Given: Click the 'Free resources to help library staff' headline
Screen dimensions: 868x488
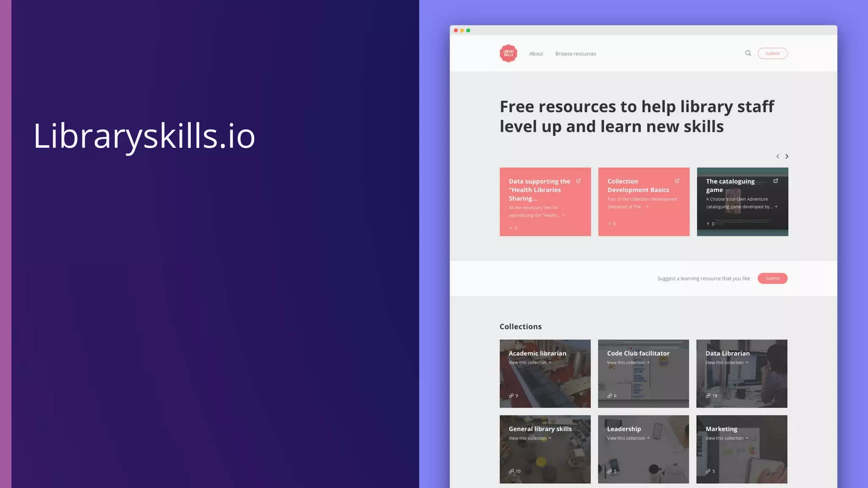Looking at the screenshot, I should [637, 116].
